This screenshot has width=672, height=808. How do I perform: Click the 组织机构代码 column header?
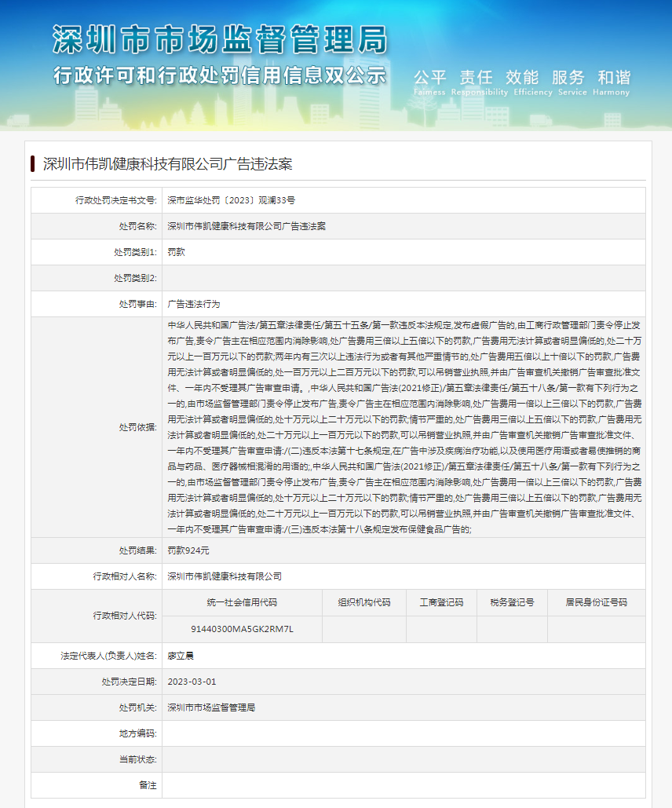tap(364, 602)
